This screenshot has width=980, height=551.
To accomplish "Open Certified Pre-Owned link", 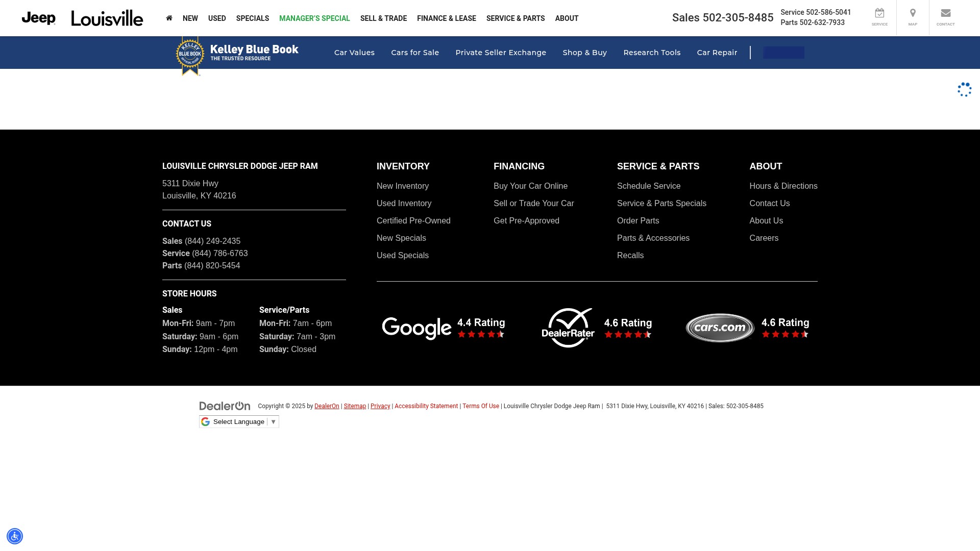I will tap(413, 221).
